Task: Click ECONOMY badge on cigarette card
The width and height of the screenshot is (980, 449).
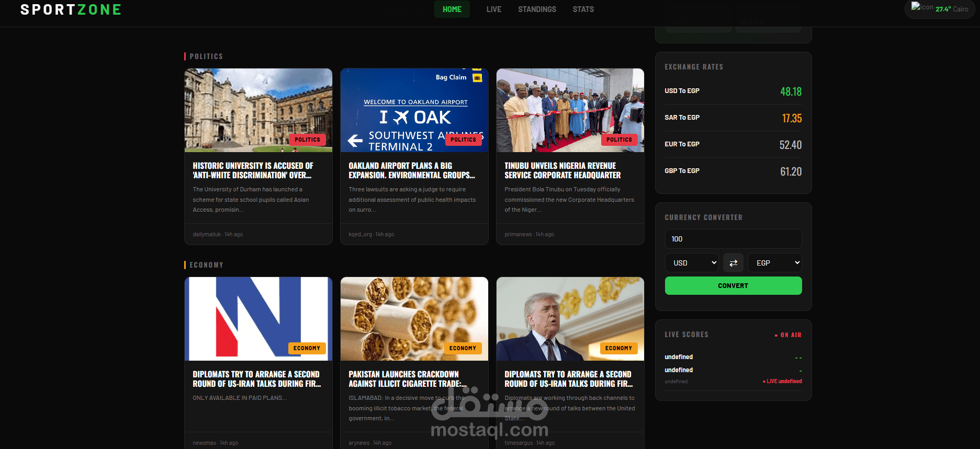Action: [x=463, y=348]
